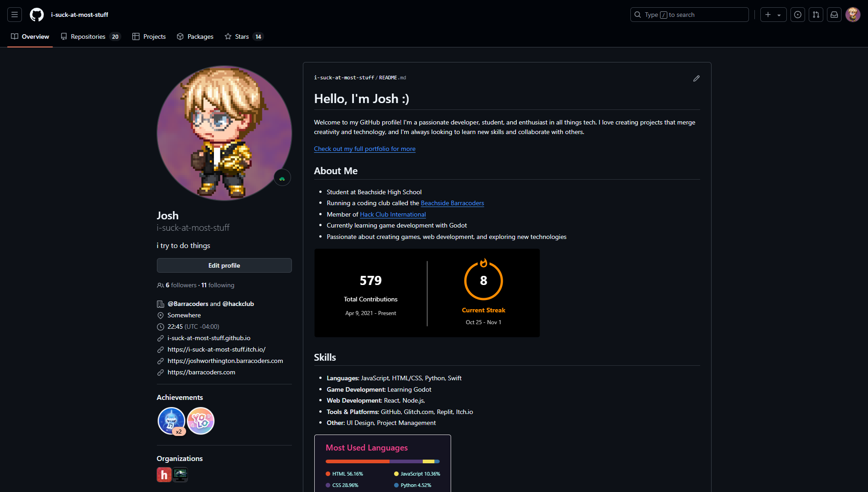
Task: Click the Achievements heading
Action: click(x=180, y=397)
